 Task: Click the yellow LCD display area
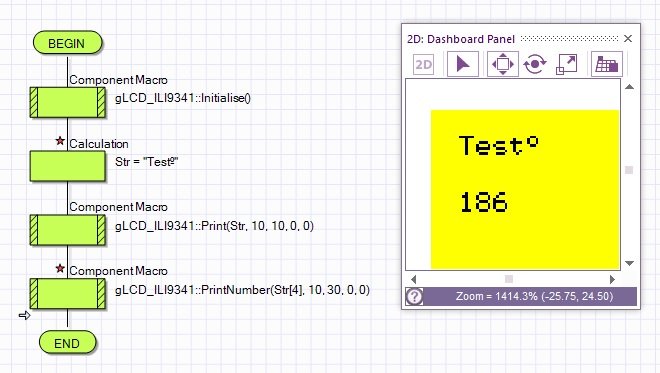tap(525, 189)
